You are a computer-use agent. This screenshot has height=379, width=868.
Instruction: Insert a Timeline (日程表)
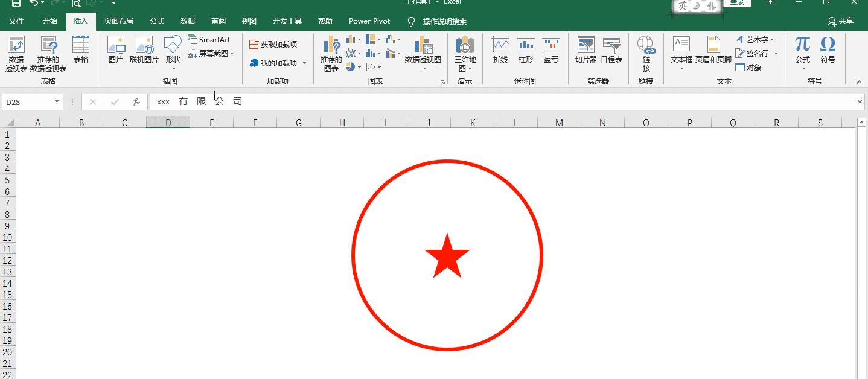pos(611,50)
